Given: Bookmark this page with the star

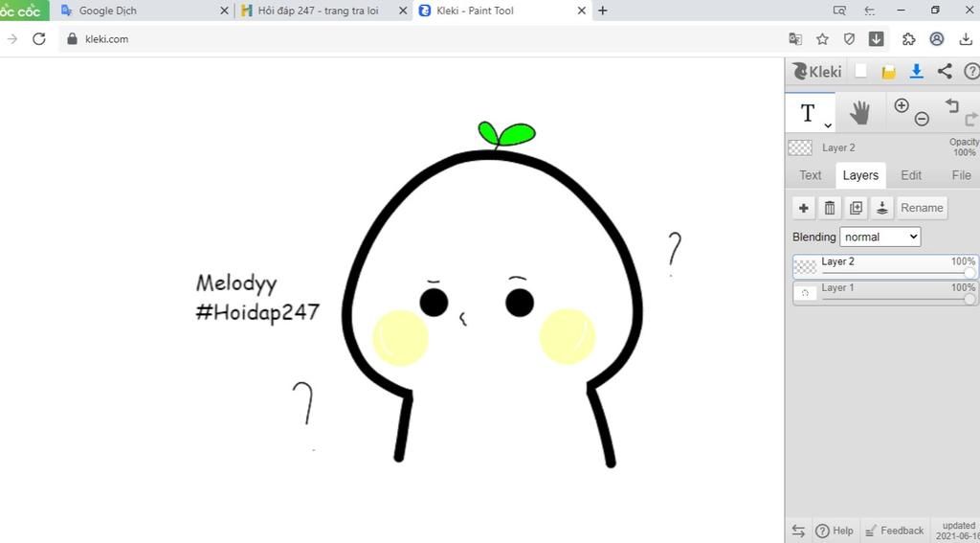Looking at the screenshot, I should [822, 38].
